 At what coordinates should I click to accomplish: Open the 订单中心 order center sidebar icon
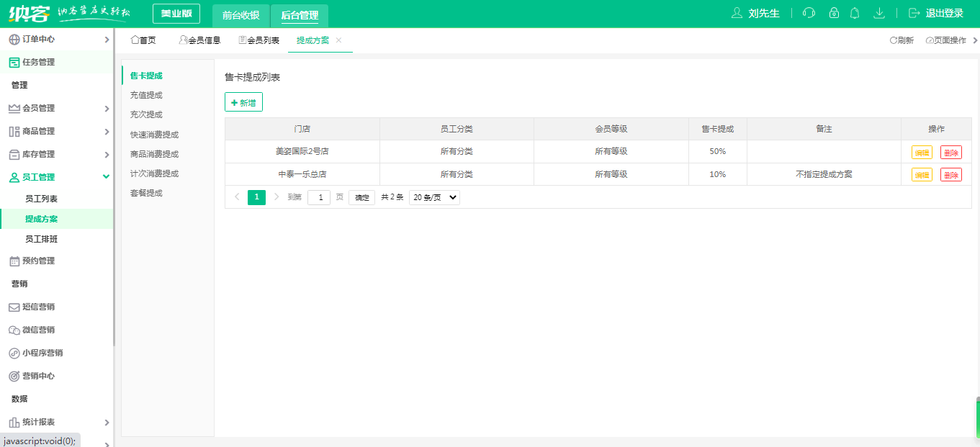[x=14, y=40]
